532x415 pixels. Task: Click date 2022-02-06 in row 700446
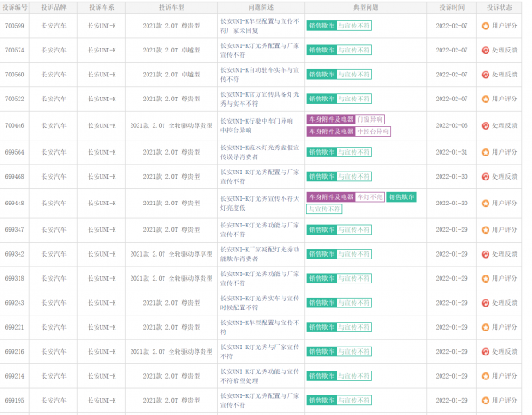(x=451, y=125)
